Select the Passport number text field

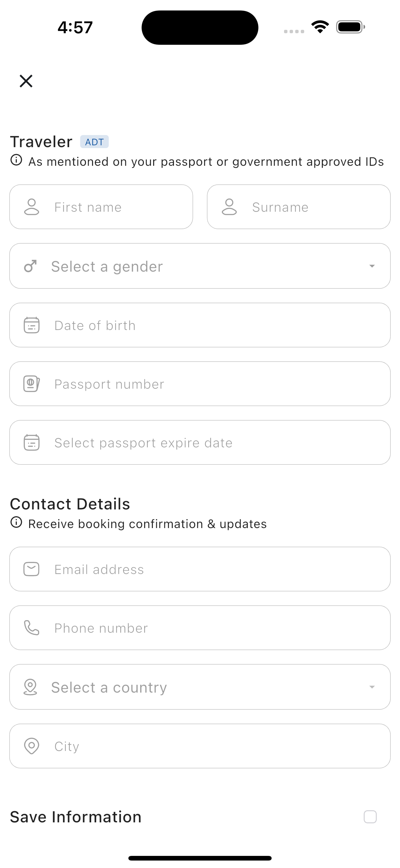tap(200, 384)
